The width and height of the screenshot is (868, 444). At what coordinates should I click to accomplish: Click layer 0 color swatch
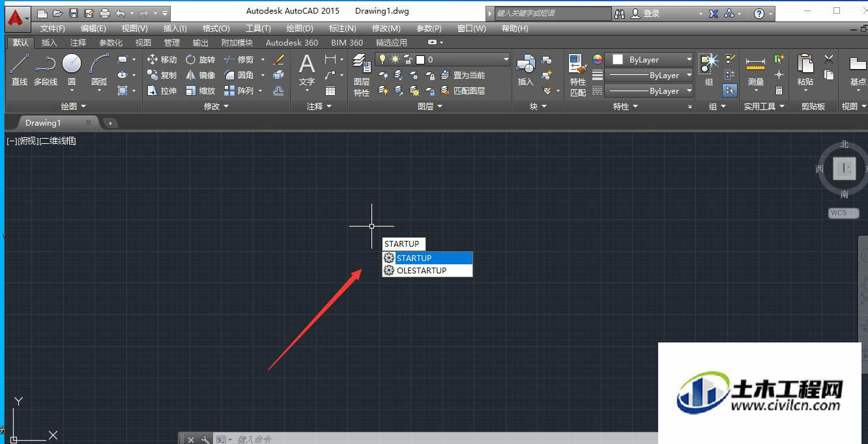420,59
